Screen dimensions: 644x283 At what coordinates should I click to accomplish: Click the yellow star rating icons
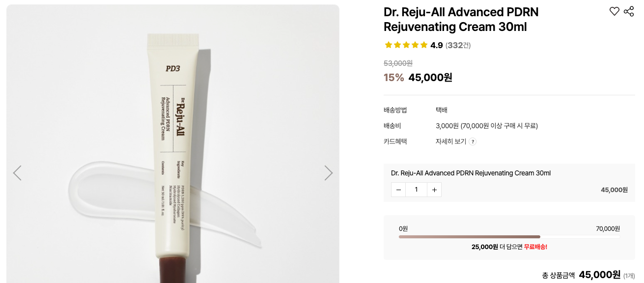tap(406, 45)
